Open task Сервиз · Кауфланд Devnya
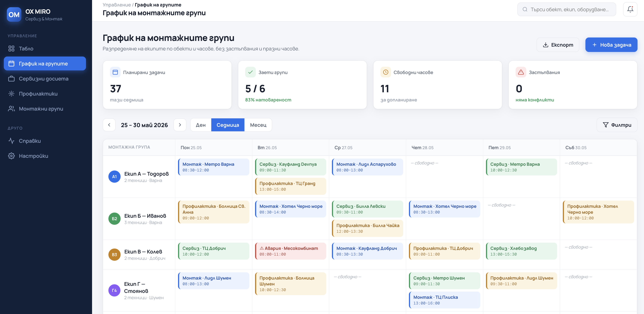 click(x=290, y=167)
